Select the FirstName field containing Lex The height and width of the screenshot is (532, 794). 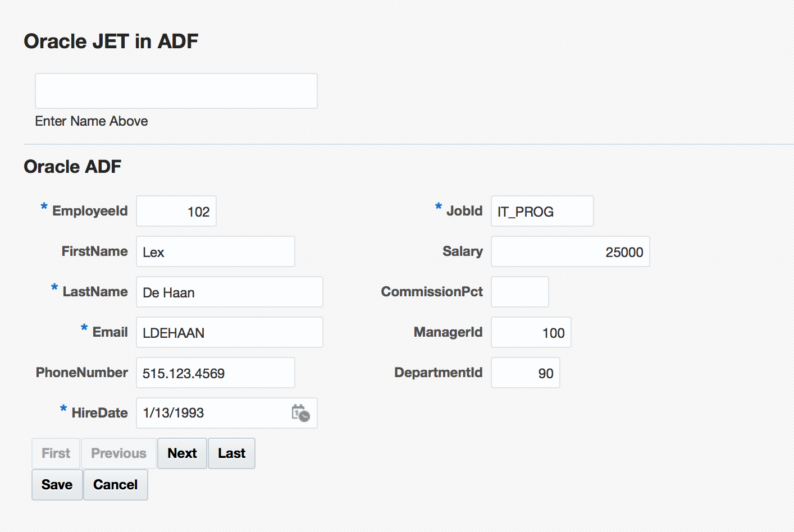click(x=215, y=252)
